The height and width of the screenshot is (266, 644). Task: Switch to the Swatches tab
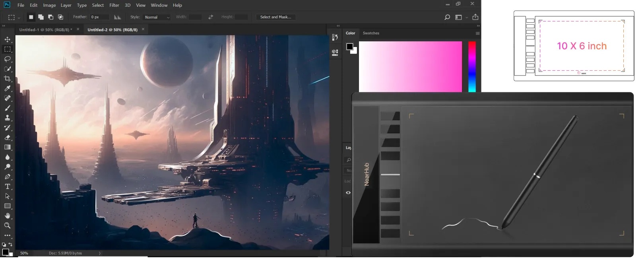pyautogui.click(x=371, y=33)
